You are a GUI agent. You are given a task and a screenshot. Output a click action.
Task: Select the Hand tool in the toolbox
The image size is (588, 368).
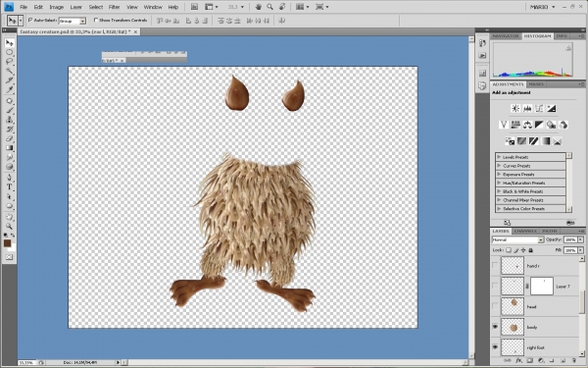(x=9, y=217)
